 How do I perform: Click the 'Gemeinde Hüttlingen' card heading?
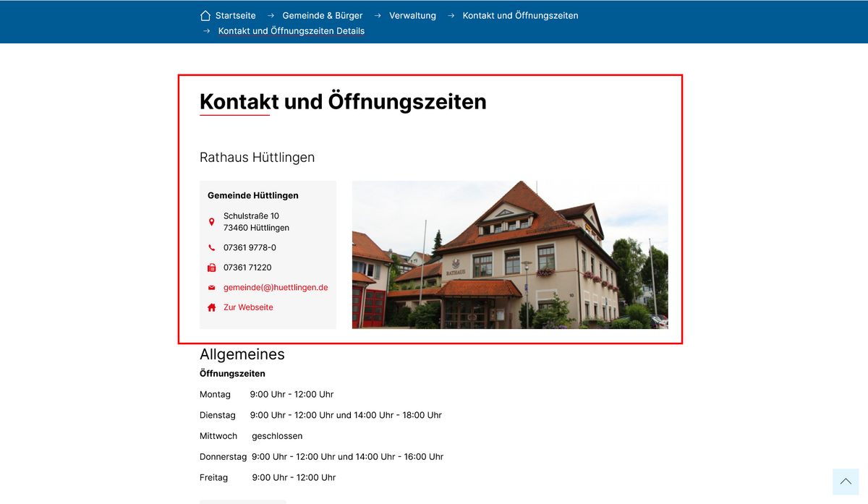(253, 195)
